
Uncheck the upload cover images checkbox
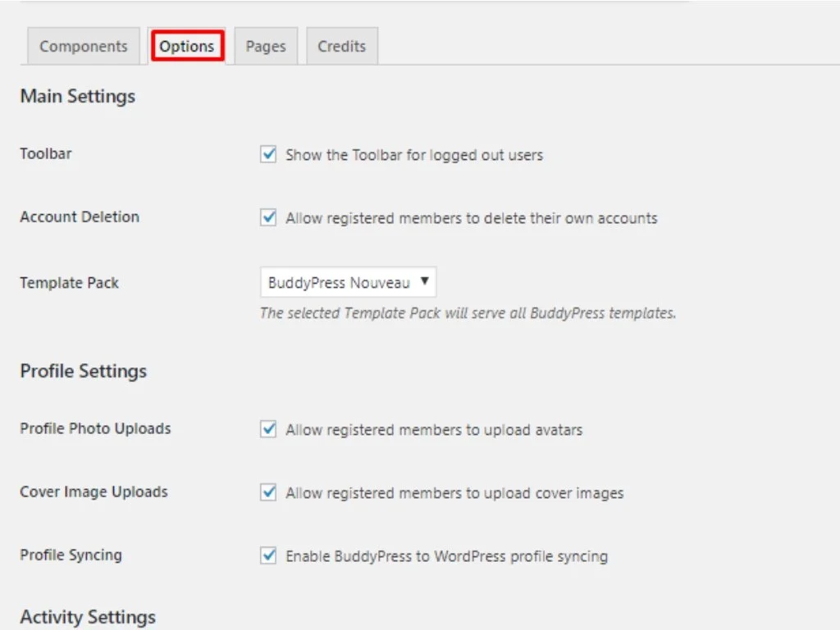[268, 492]
